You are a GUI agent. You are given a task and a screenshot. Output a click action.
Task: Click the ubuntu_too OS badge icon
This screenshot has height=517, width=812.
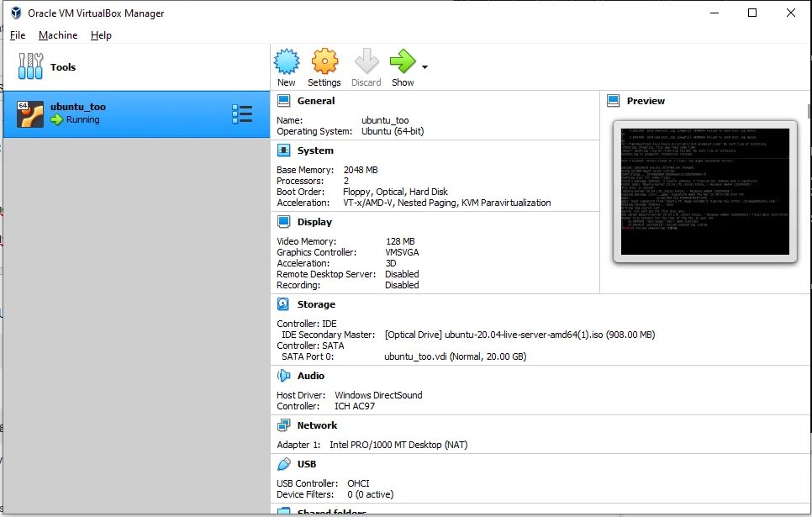(x=30, y=114)
